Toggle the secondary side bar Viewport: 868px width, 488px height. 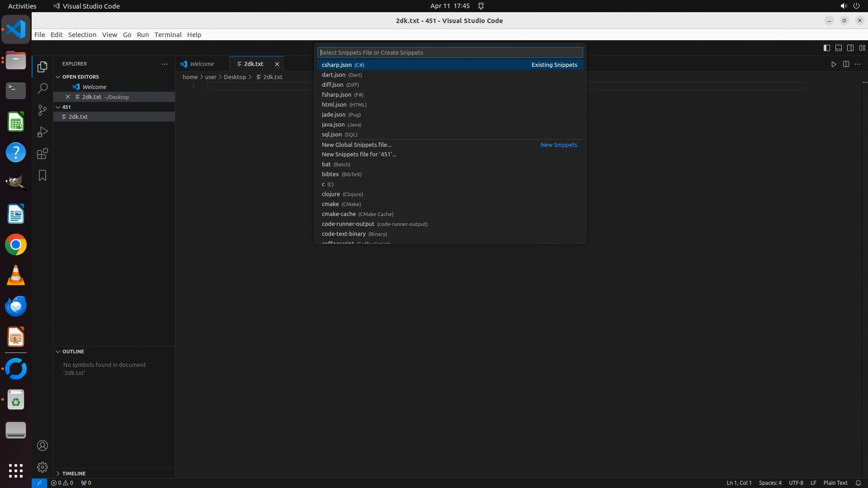[x=850, y=48]
